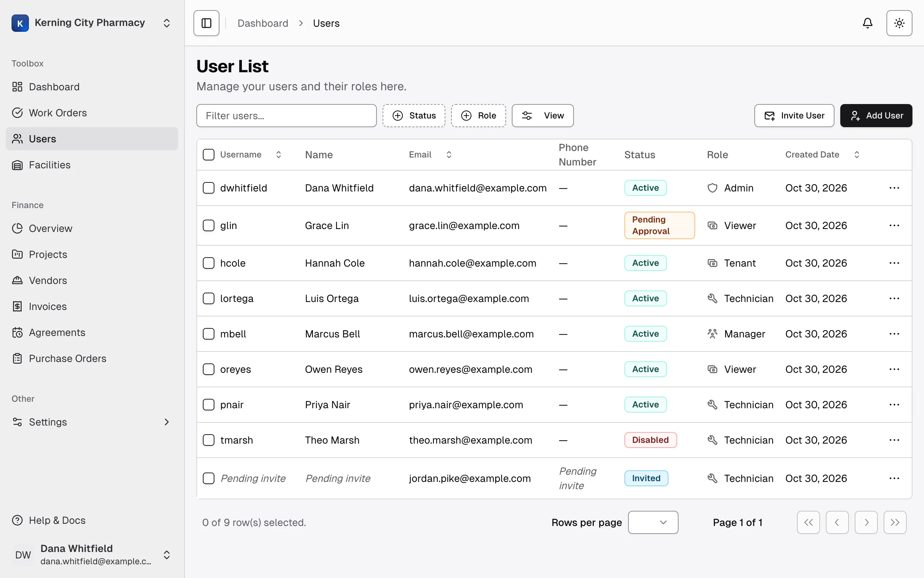Open Invoices in sidebar
Screen dimensions: 924x578
pos(92,307)
